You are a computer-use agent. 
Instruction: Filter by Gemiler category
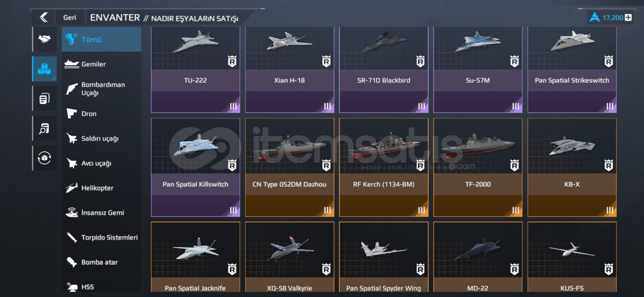[102, 64]
